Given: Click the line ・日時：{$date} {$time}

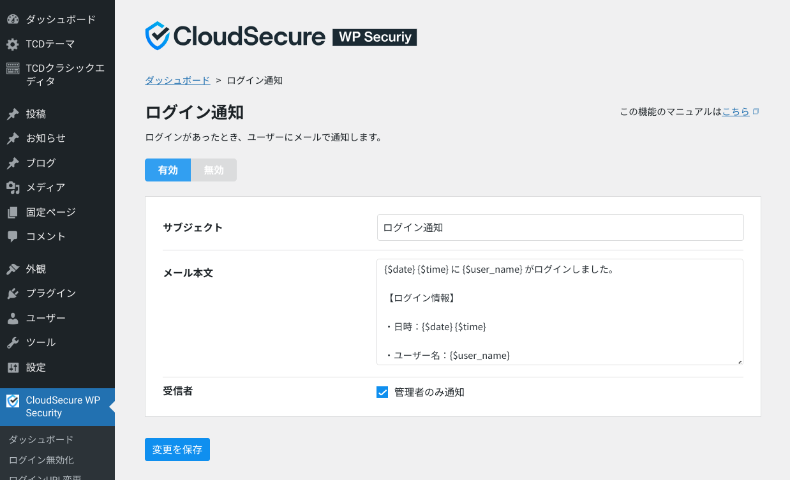Looking at the screenshot, I should (x=435, y=327).
